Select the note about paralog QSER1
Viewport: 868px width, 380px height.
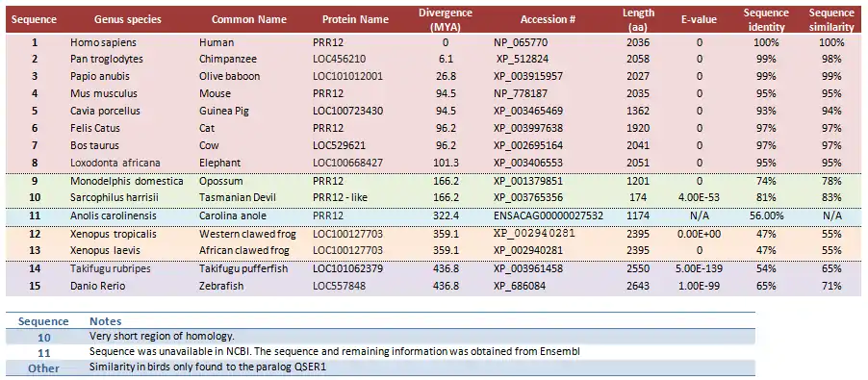pyautogui.click(x=208, y=367)
